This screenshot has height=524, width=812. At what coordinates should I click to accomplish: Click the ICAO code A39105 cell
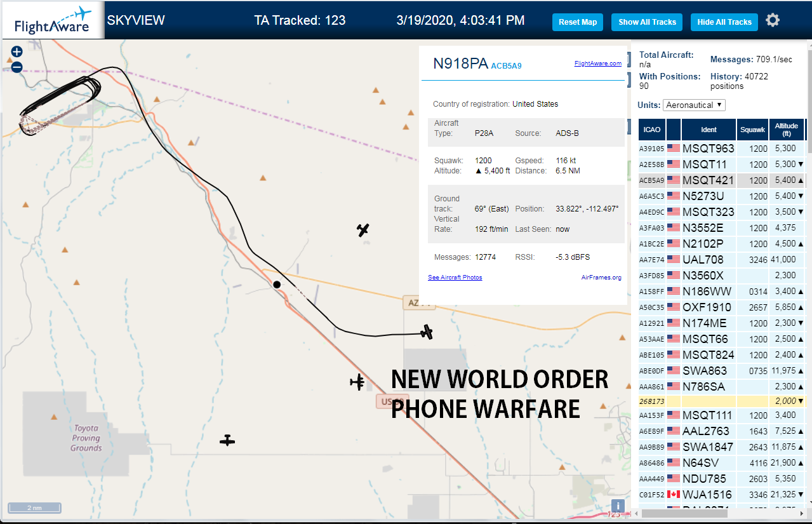pyautogui.click(x=652, y=149)
